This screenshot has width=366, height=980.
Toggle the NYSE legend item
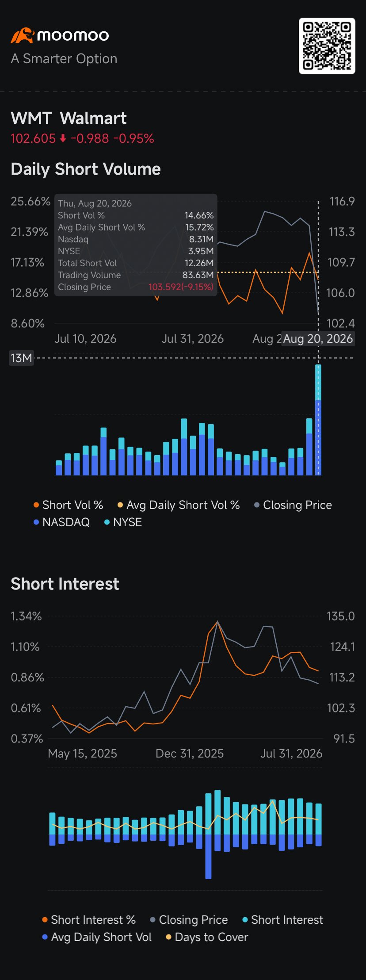coord(123,522)
